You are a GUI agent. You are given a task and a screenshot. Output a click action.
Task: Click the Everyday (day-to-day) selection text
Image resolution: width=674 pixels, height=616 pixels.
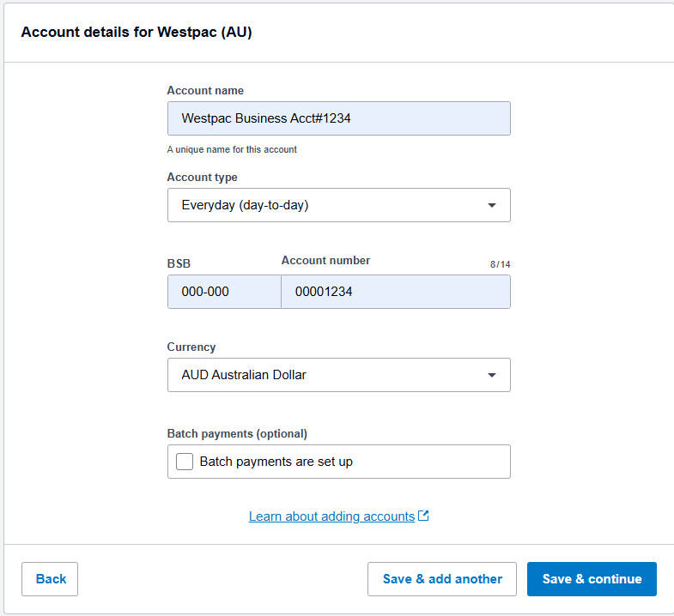pos(245,206)
